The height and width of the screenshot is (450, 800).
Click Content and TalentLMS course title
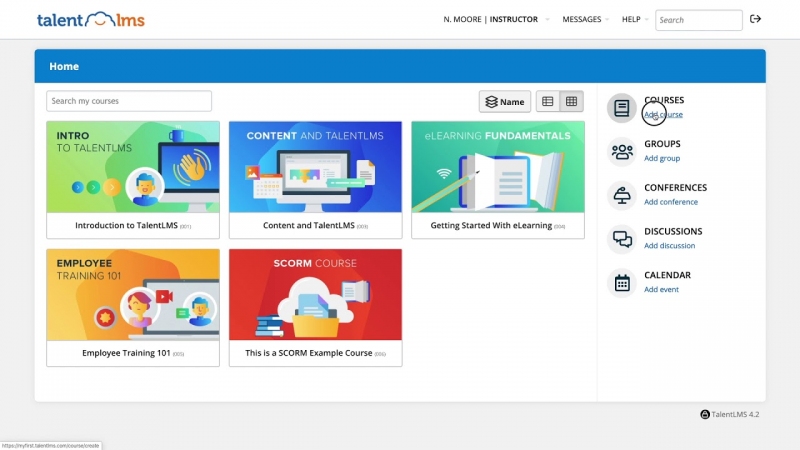309,226
